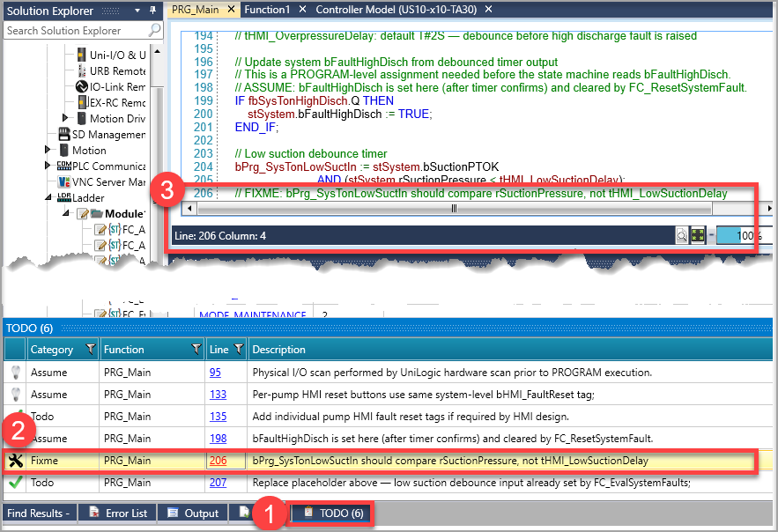Click the editor find/zoom magnifier icon
Viewport: 778px width, 532px height.
tap(682, 236)
